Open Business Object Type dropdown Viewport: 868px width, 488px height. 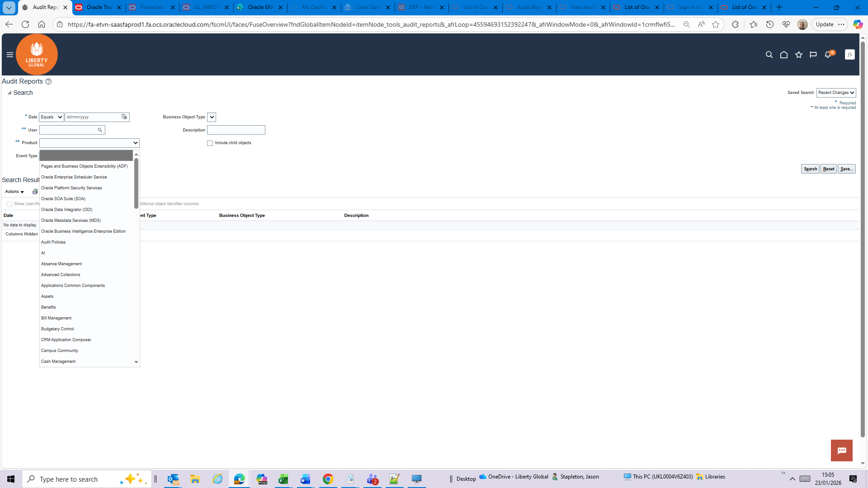(x=212, y=117)
